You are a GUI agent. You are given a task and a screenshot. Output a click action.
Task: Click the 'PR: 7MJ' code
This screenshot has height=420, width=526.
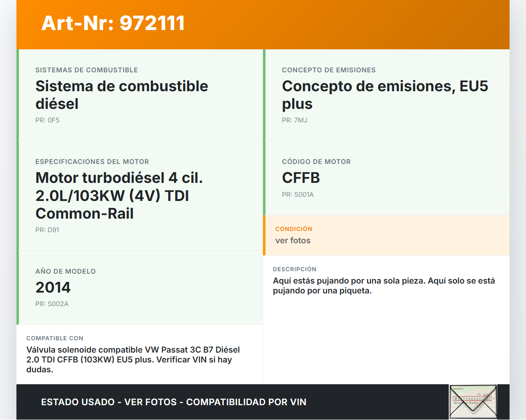[295, 120]
